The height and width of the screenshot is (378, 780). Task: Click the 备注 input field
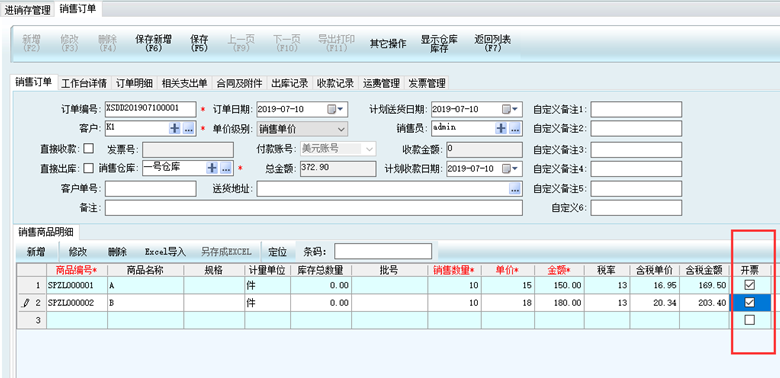pyautogui.click(x=314, y=208)
